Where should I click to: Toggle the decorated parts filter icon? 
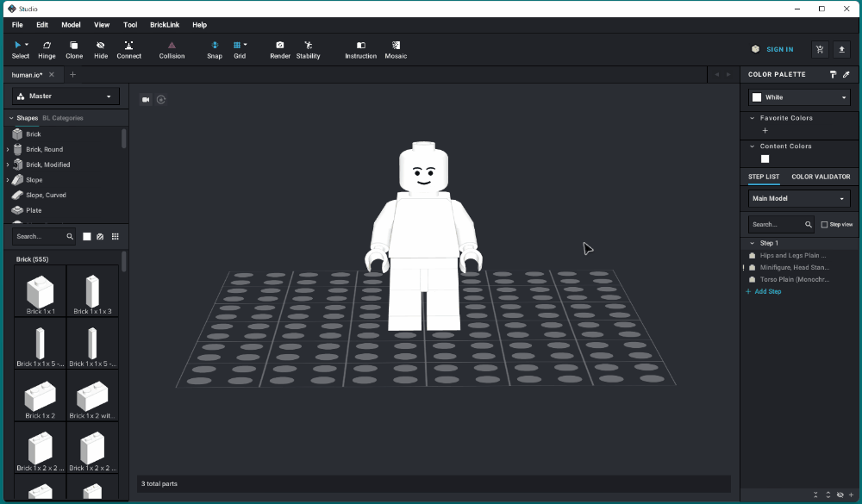(100, 236)
